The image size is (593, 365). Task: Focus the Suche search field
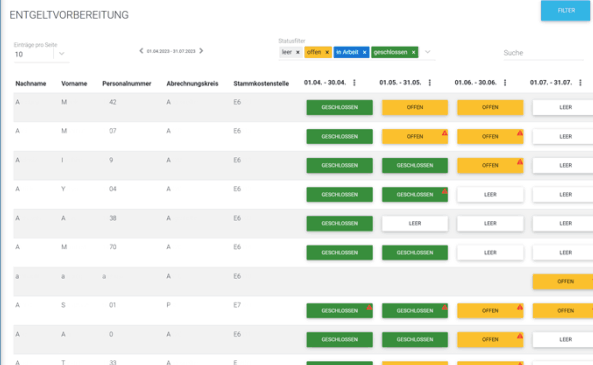(543, 53)
